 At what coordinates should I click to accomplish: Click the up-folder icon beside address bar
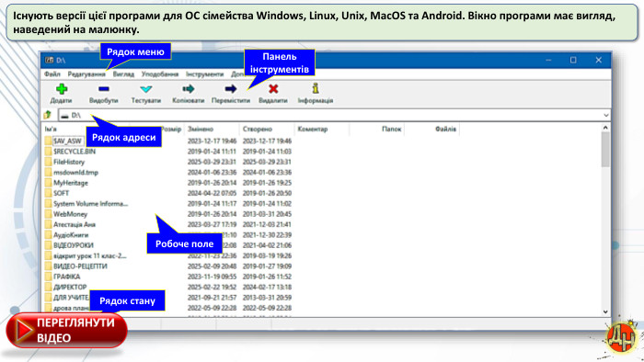(48, 115)
